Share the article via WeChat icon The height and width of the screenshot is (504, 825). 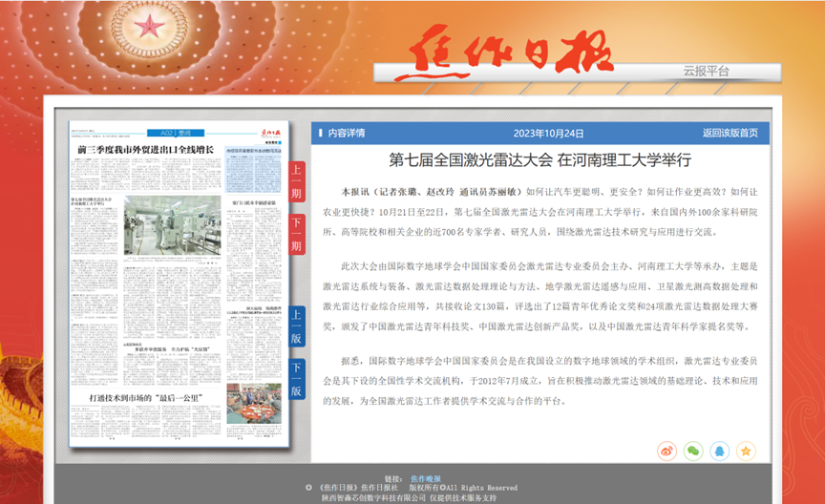(x=693, y=451)
